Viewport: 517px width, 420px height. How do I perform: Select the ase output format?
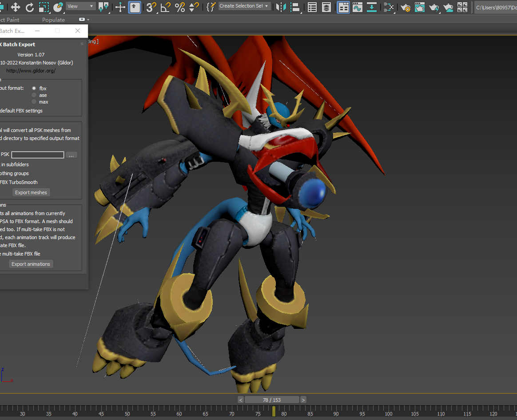click(34, 95)
